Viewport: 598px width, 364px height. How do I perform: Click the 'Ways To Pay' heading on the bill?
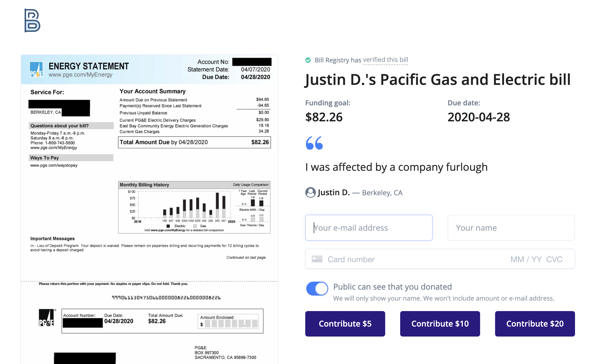[x=44, y=158]
